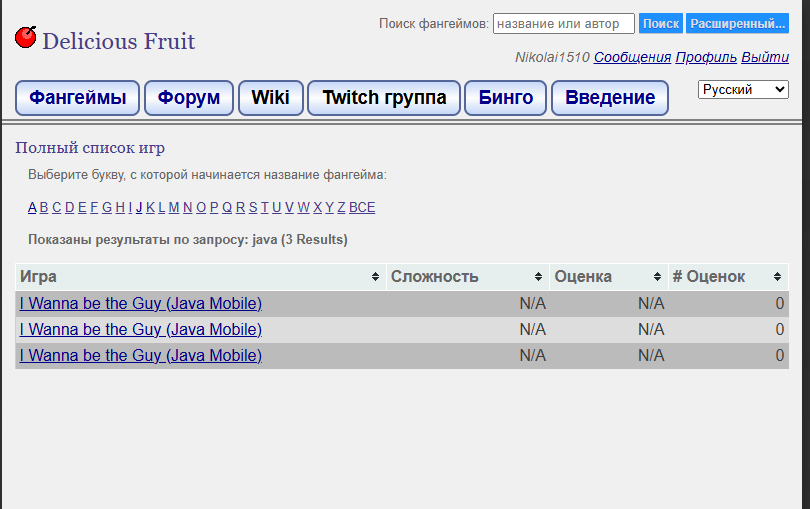Screen dimensions: 810x509
Task: Open Расширенный advanced search button
Action: coord(737,24)
